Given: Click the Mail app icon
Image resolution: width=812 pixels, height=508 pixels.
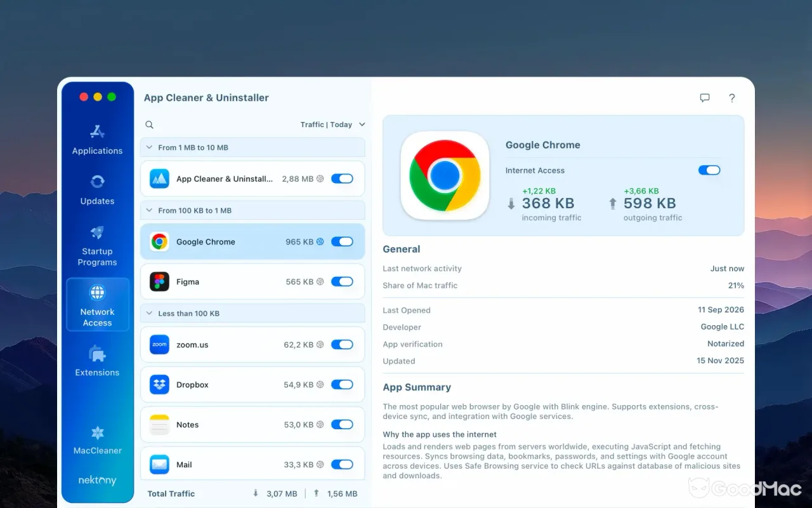Looking at the screenshot, I should 159,464.
